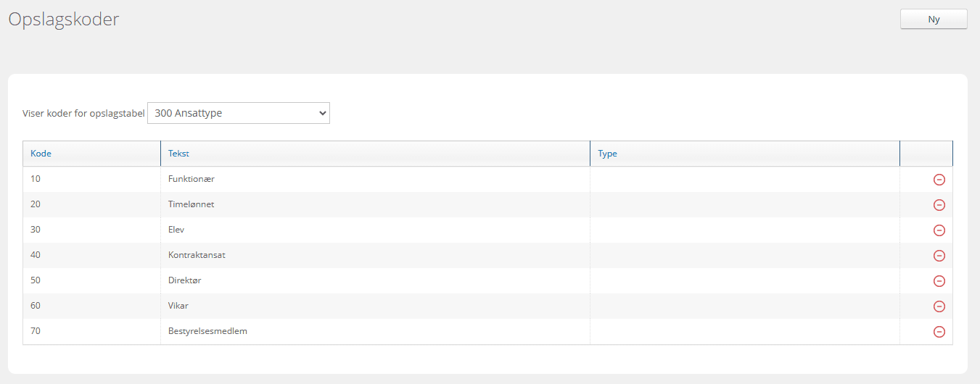980x384 pixels.
Task: Delete the Direktør code
Action: pos(939,281)
